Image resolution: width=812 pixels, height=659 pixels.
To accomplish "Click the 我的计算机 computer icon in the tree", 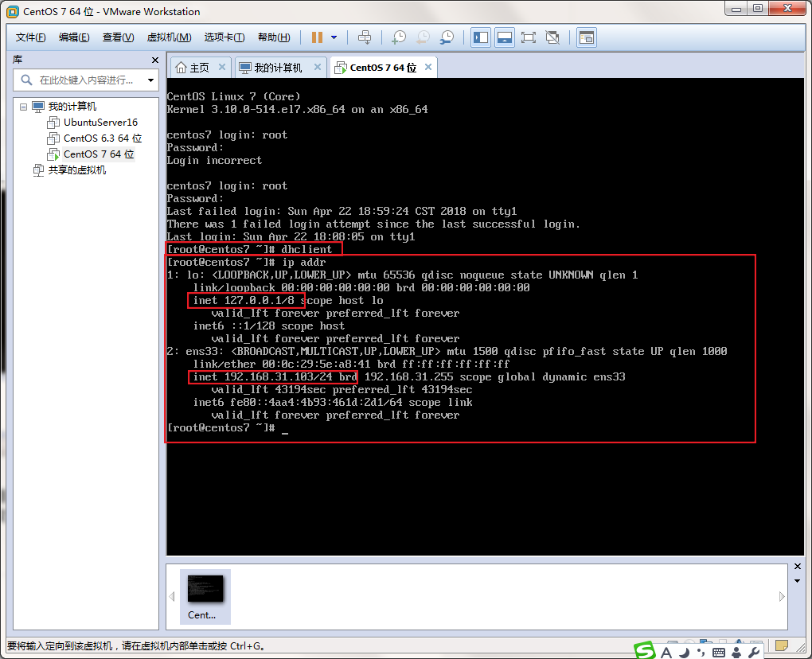I will coord(38,107).
